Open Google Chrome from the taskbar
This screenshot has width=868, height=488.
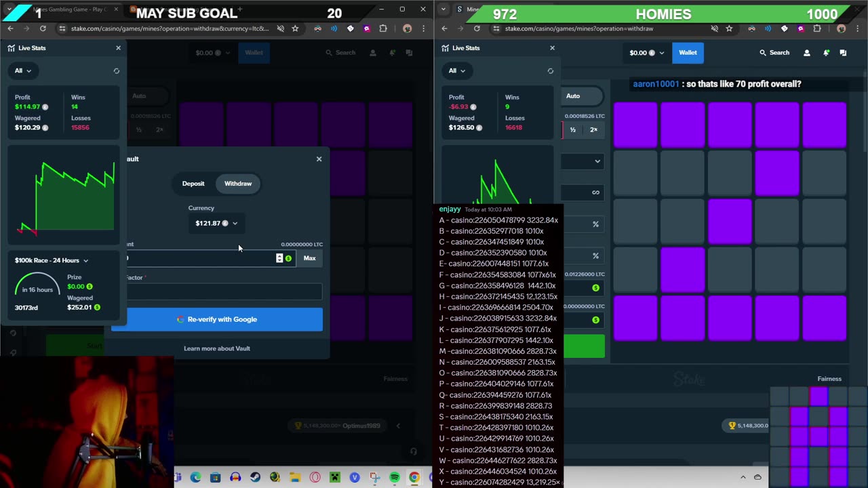click(x=414, y=478)
